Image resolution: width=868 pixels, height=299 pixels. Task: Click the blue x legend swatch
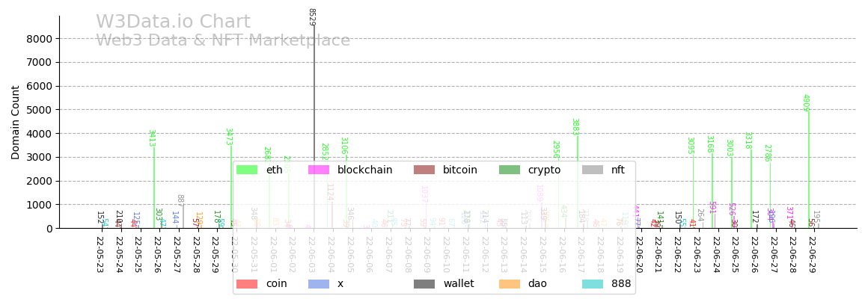pos(319,284)
